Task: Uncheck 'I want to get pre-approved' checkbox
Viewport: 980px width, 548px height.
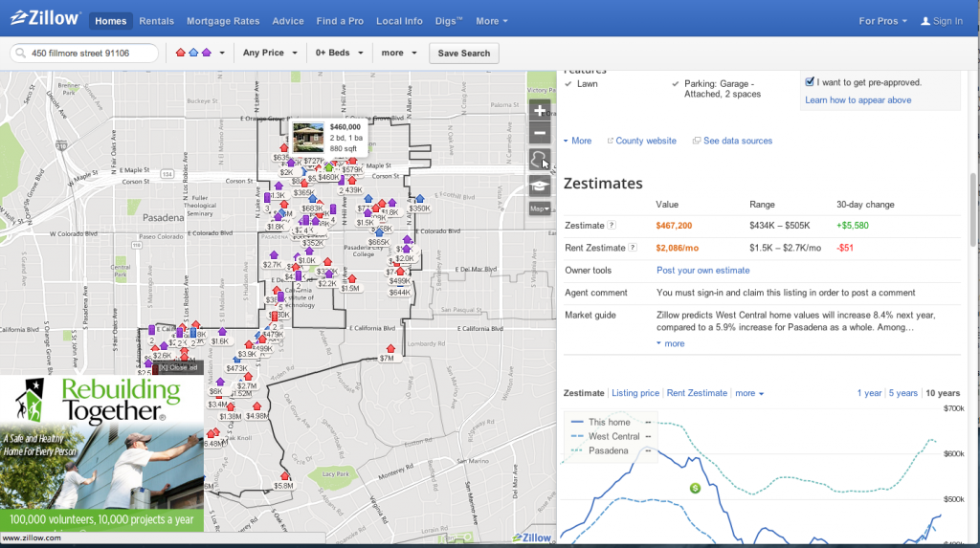Action: (x=810, y=82)
